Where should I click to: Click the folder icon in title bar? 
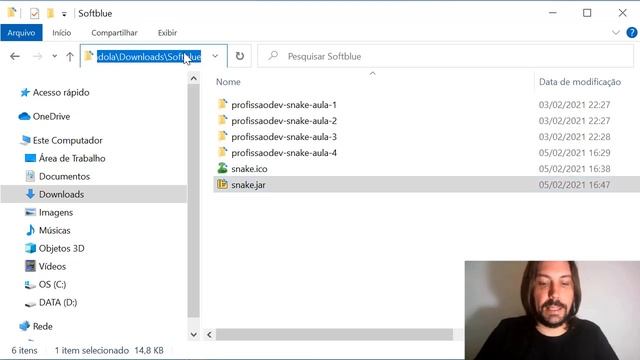12,13
